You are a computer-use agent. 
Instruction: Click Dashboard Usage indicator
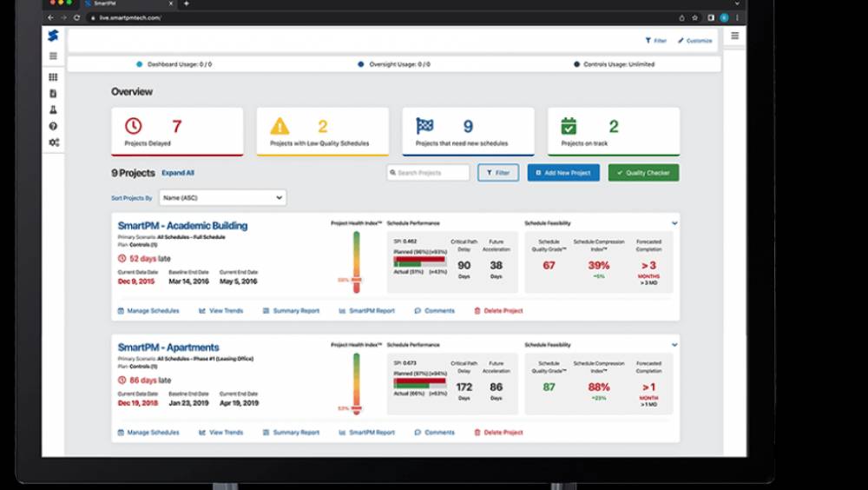[174, 64]
